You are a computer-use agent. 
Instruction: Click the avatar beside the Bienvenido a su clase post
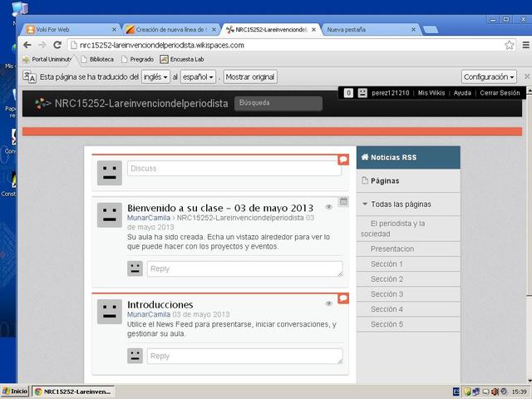[109, 214]
